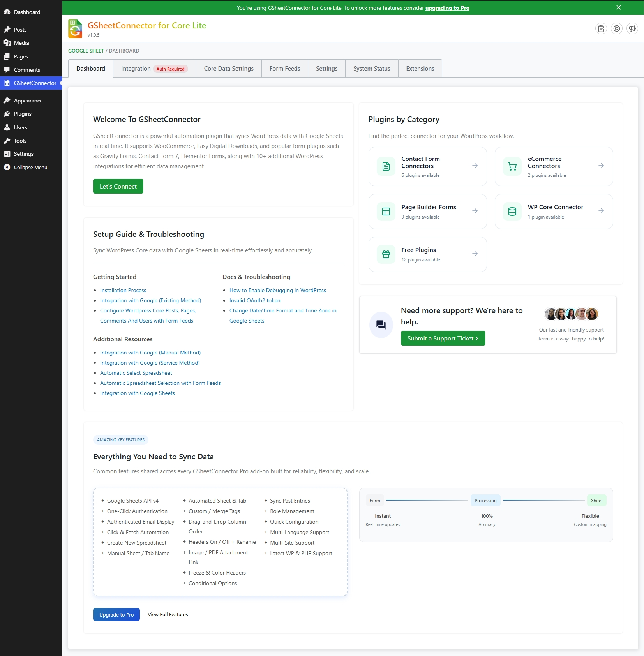Screen dimensions: 644x656
Task: Expand WP Core Connector arrow
Action: [601, 211]
